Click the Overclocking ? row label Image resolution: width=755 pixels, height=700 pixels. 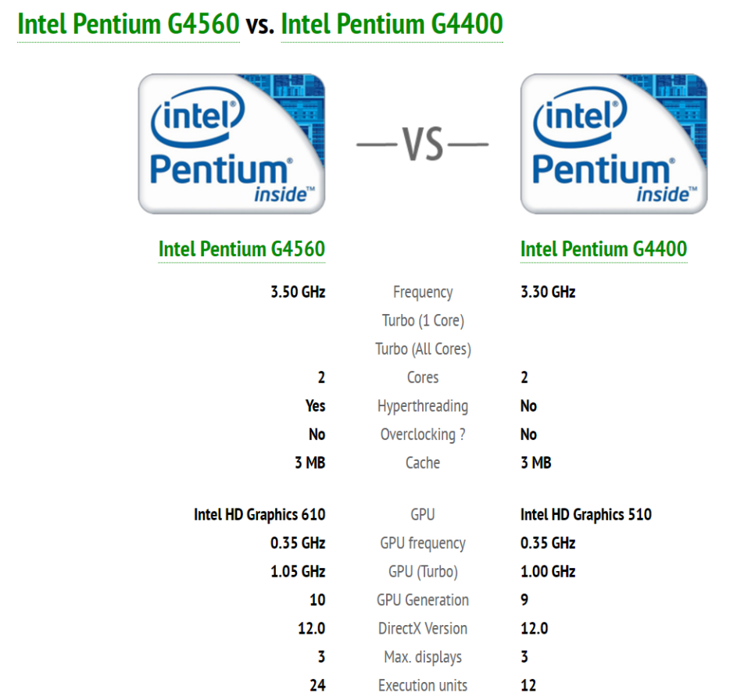pos(423,434)
